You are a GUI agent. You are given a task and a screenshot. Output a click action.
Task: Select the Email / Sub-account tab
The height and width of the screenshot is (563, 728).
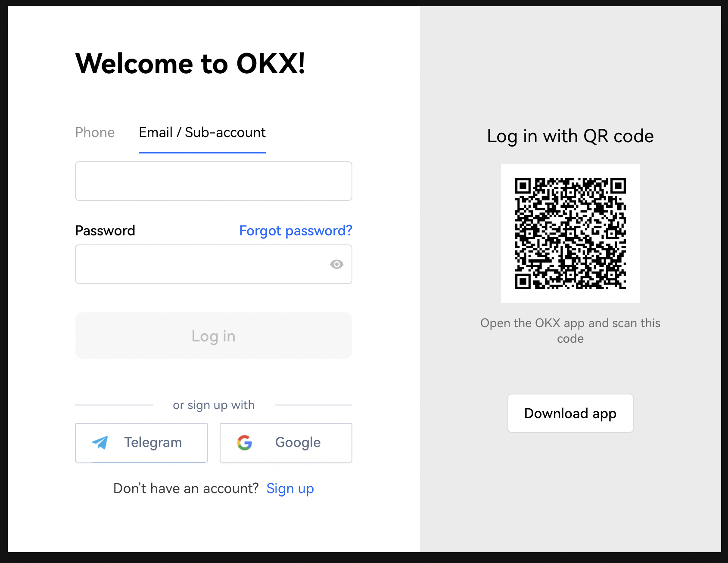(x=202, y=132)
